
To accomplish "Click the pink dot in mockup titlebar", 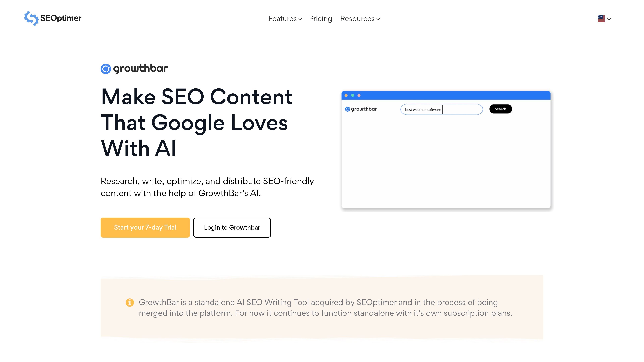I will [x=359, y=95].
